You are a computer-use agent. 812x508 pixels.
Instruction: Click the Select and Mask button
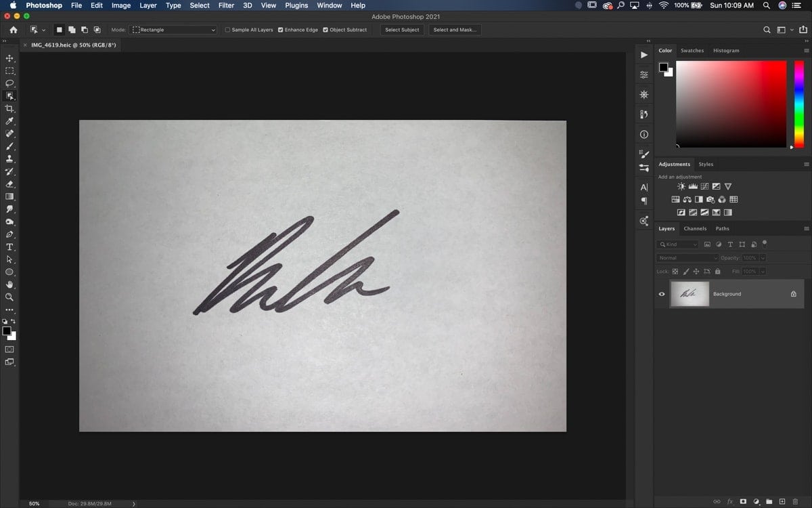[455, 30]
